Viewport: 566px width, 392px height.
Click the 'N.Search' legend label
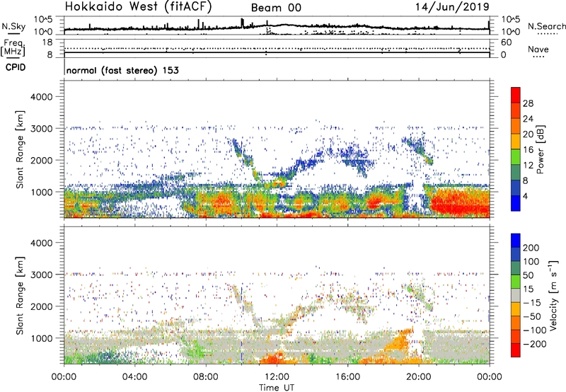[547, 26]
